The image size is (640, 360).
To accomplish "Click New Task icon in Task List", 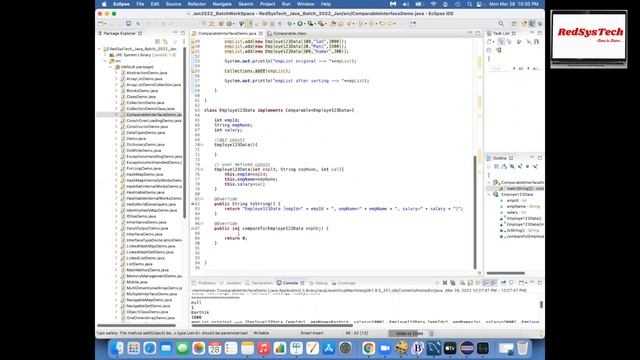I will click(489, 42).
